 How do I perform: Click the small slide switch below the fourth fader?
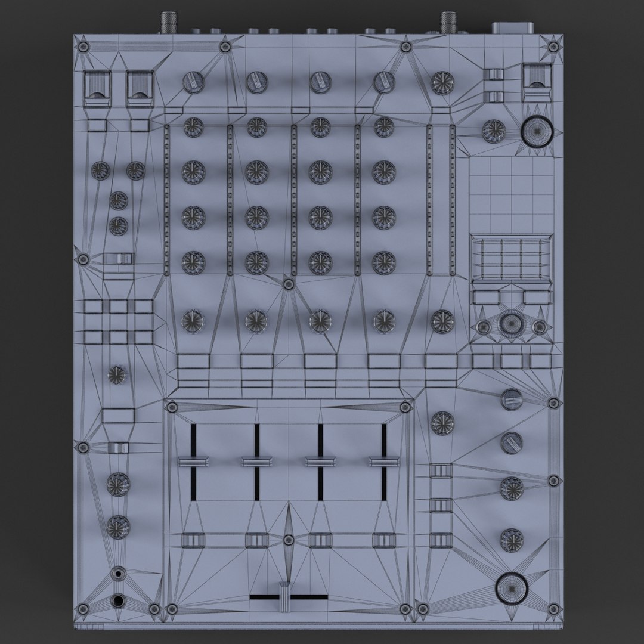click(384, 540)
